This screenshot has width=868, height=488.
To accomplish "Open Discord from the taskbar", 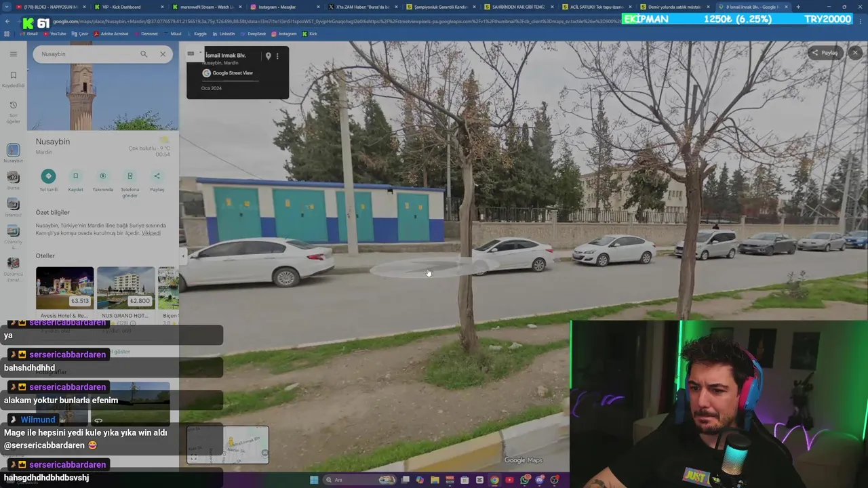I will pyautogui.click(x=540, y=480).
